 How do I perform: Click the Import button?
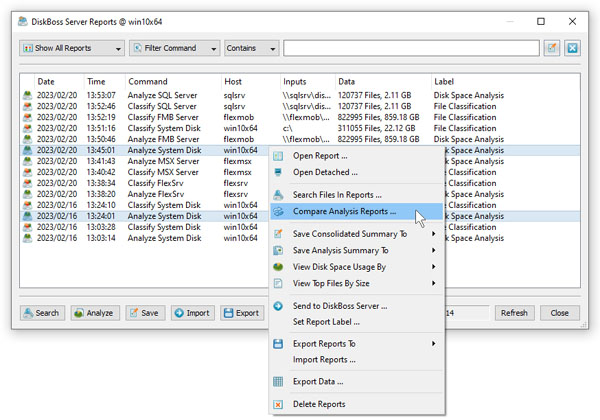click(192, 313)
